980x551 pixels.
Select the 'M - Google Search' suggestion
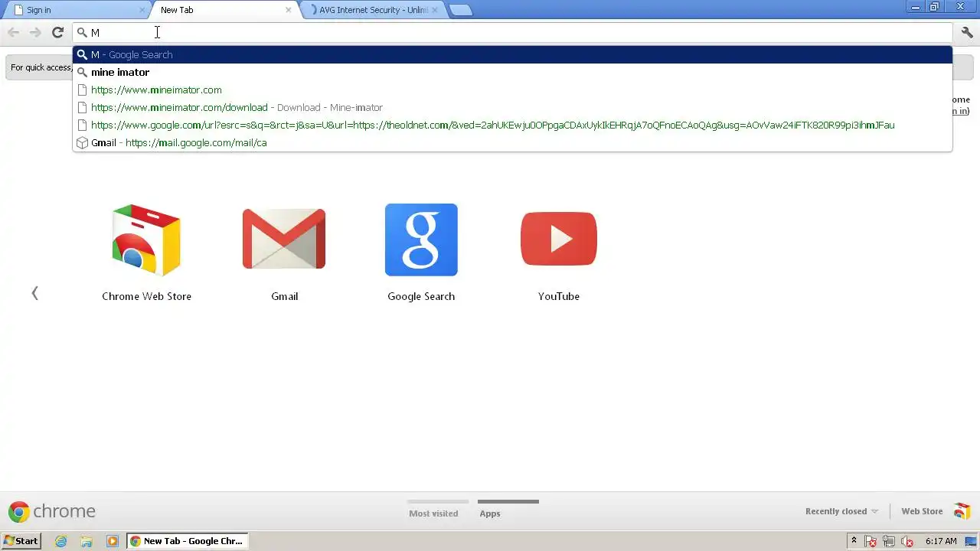click(x=512, y=54)
